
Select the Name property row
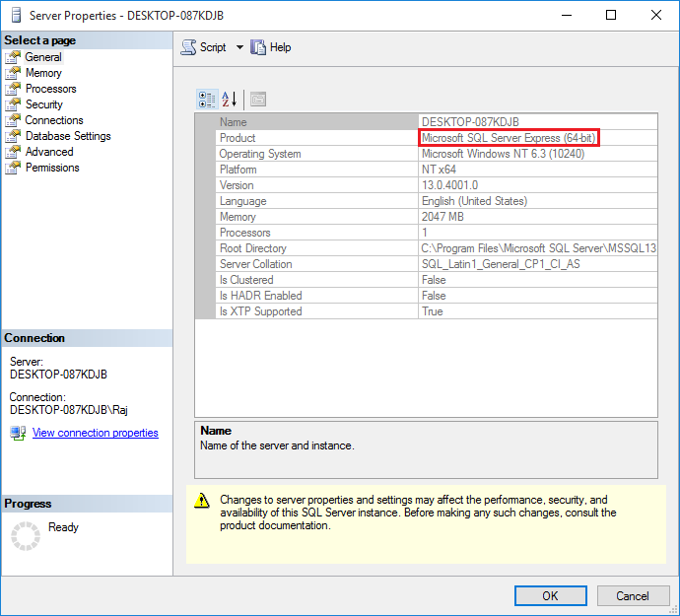click(437, 122)
